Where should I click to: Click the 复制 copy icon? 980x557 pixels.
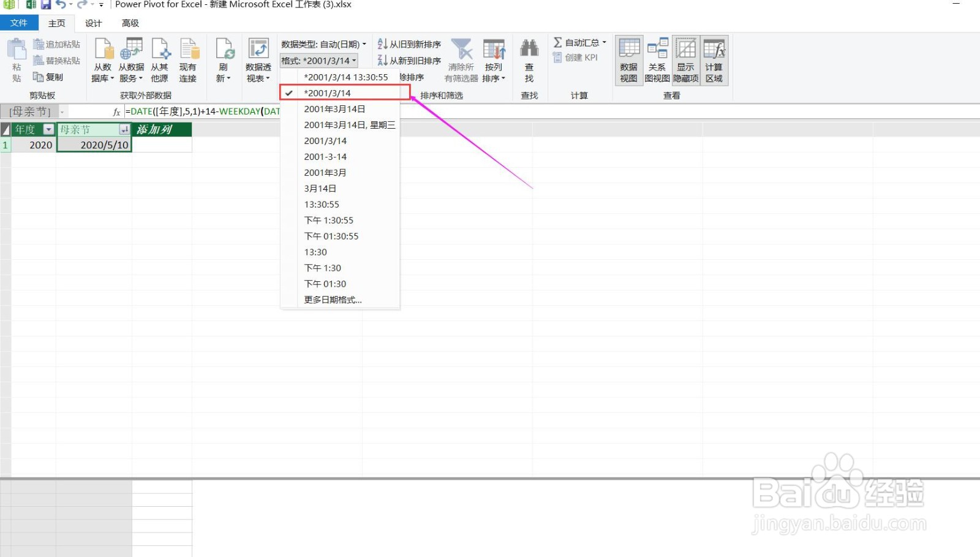tap(39, 77)
